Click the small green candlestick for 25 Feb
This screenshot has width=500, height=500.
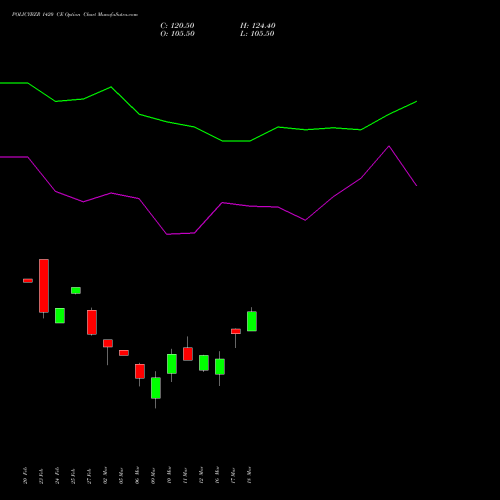76,291
